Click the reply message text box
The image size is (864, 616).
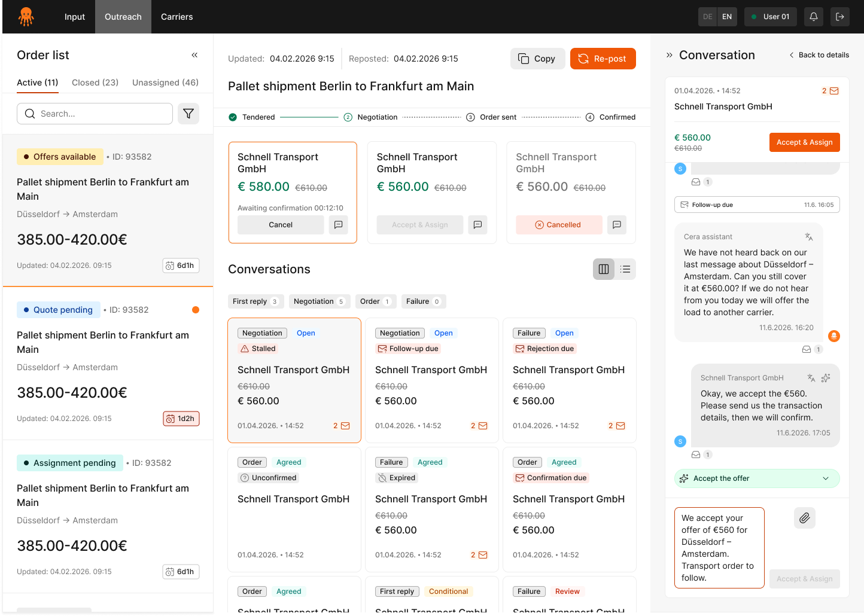tap(719, 548)
